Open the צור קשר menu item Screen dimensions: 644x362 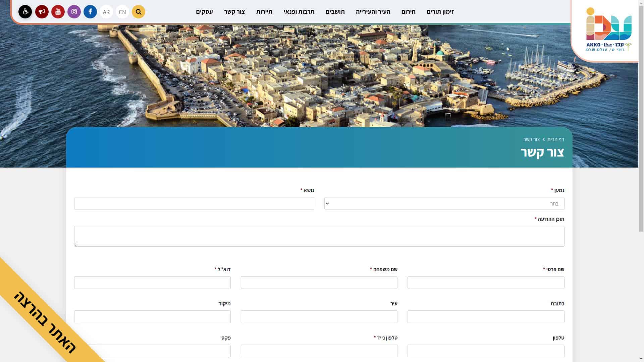[x=234, y=12]
